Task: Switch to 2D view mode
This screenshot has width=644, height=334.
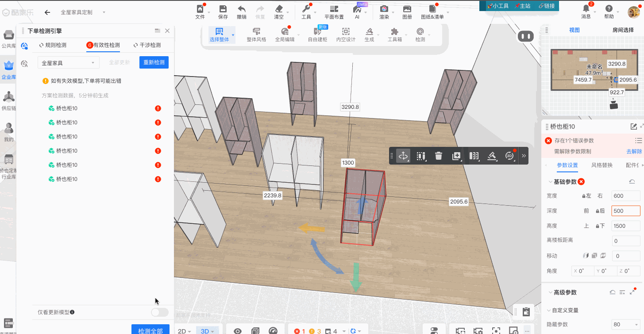Action: pyautogui.click(x=184, y=331)
